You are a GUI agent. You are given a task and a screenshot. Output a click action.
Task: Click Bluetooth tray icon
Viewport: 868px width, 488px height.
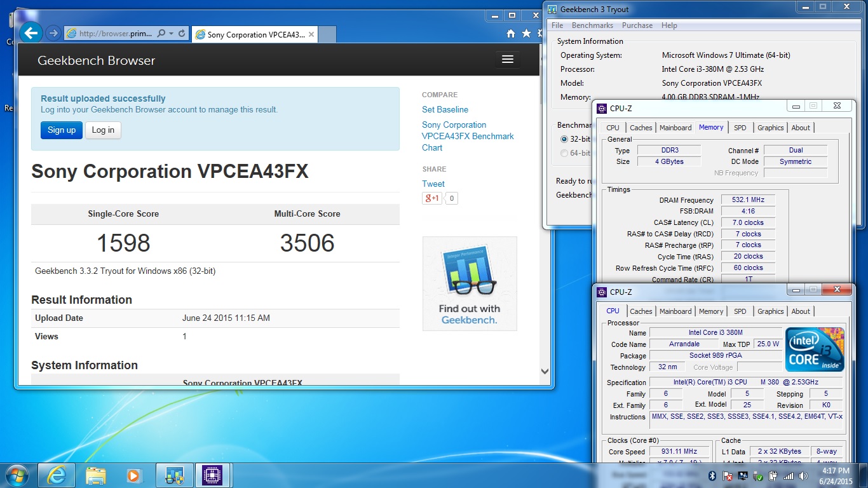coord(712,476)
